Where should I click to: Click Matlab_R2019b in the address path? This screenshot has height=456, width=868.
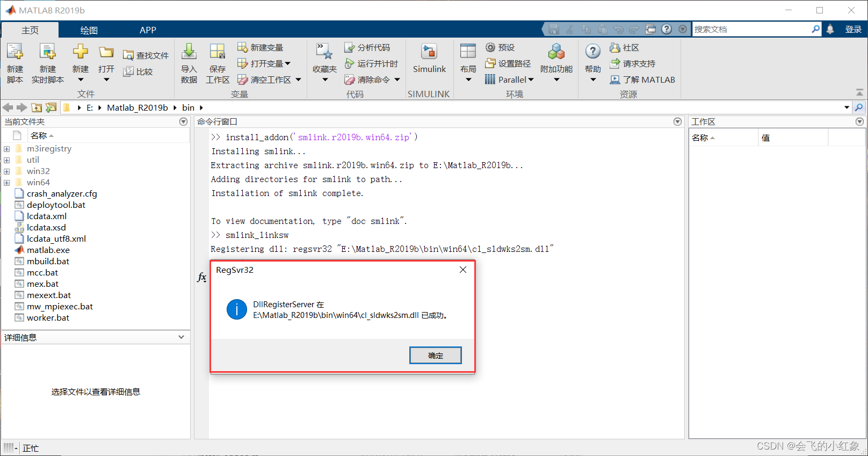138,107
